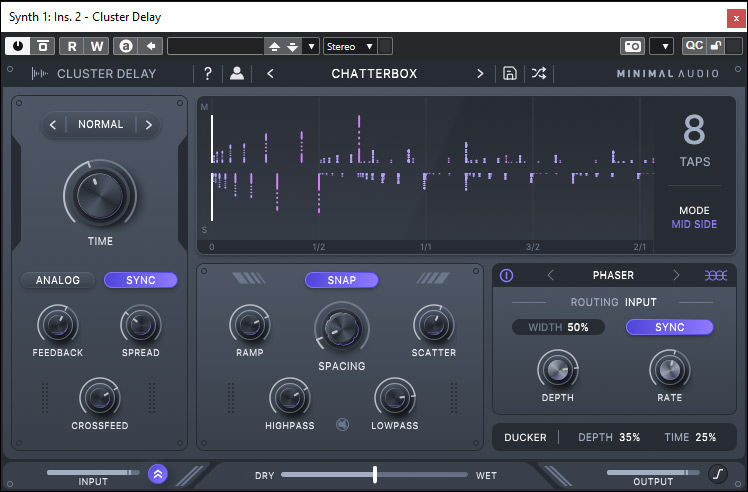Viewport: 748px width, 492px height.
Task: Open the Stereo channel dropdown
Action: click(x=349, y=46)
